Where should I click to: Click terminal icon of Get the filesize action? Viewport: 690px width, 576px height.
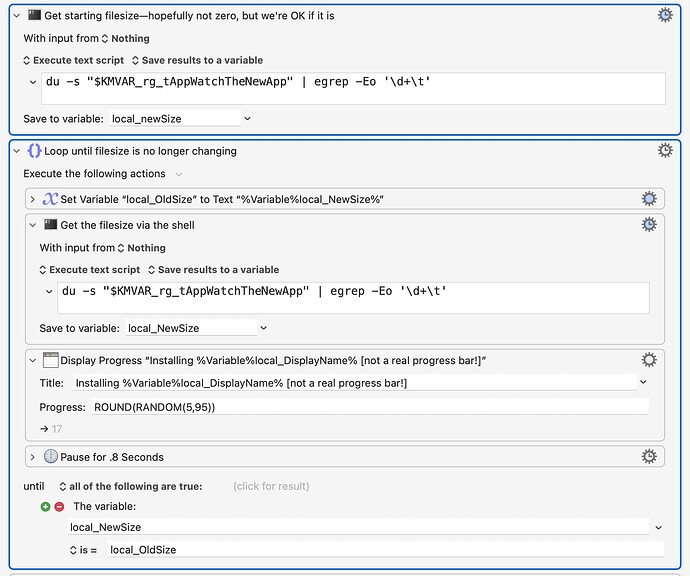[x=51, y=225]
